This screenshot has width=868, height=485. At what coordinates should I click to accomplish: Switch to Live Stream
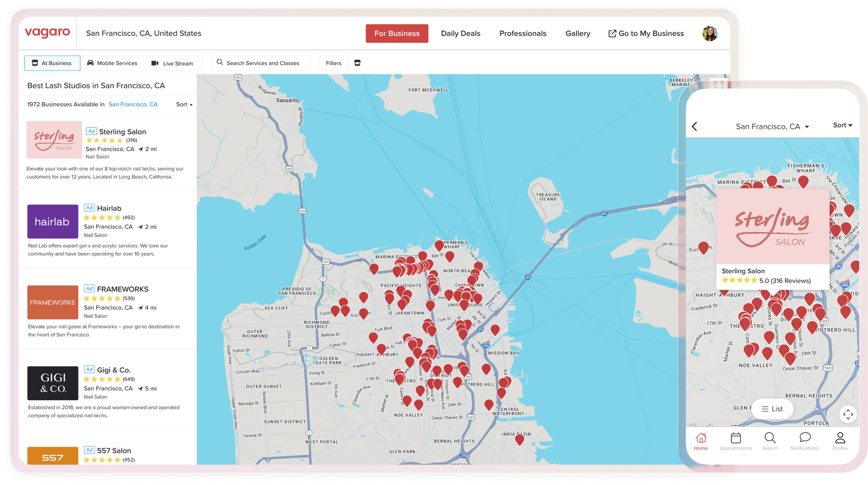(x=173, y=63)
